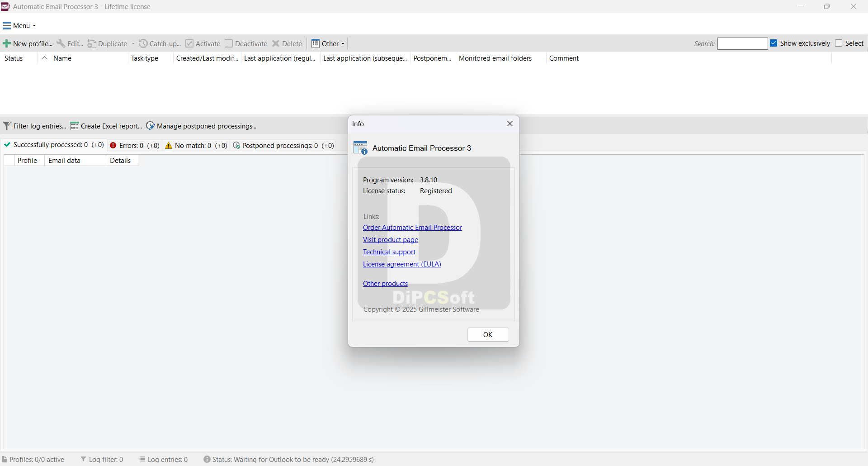Click the Create Excel report icon

tap(75, 126)
